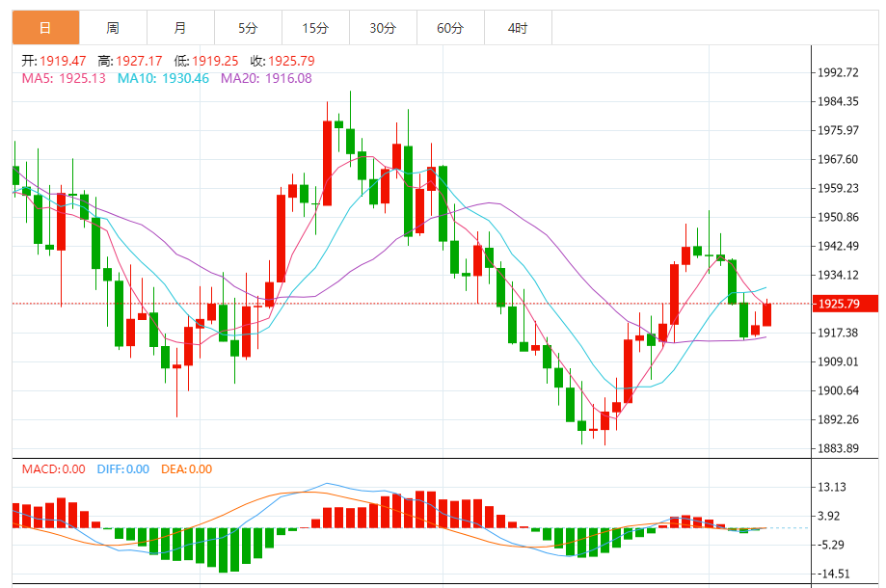Viewport: 886px width, 588px height.
Task: Click the MA10: 1930.46 label
Action: tap(163, 78)
